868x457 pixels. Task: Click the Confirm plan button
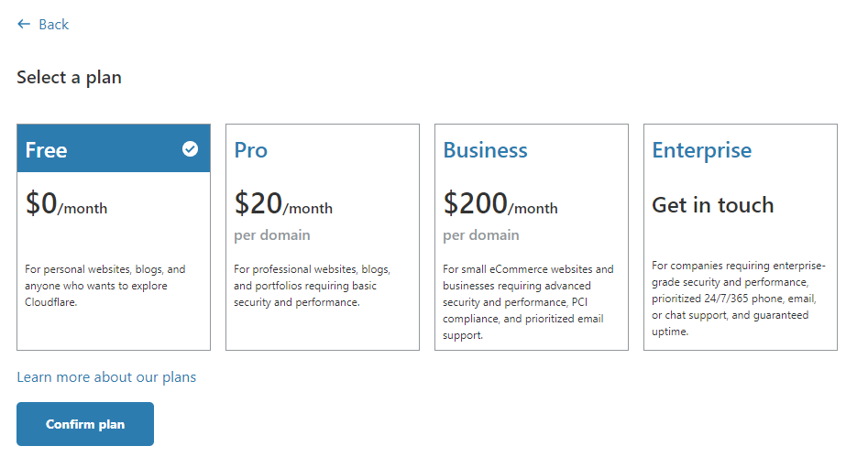pos(85,424)
